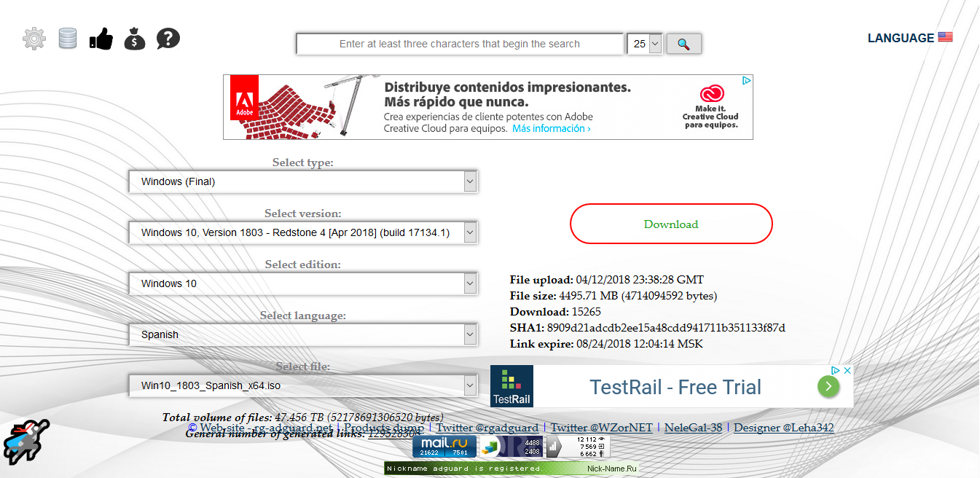Click the File upload date text
980x478 pixels.
click(640, 280)
